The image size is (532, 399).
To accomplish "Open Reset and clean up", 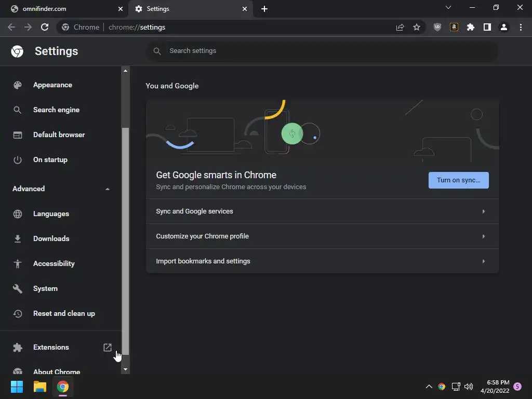I will (64, 313).
